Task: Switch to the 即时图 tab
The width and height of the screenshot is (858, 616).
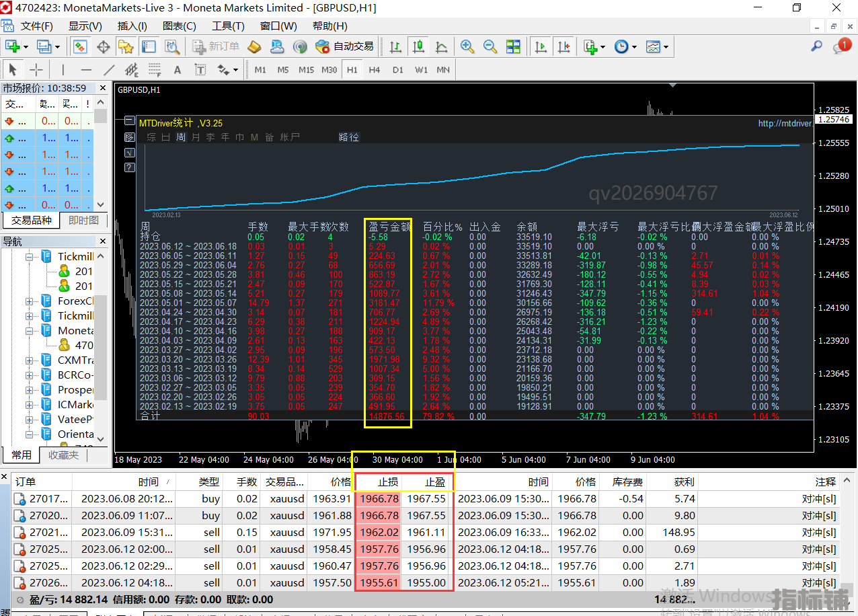Action: (x=83, y=220)
